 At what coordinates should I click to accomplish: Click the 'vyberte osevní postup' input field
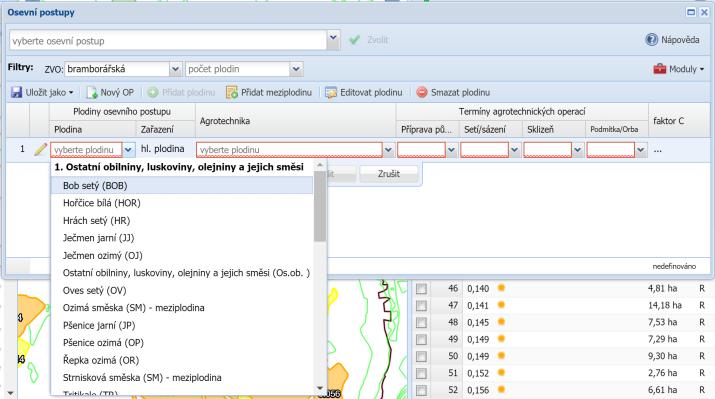168,41
